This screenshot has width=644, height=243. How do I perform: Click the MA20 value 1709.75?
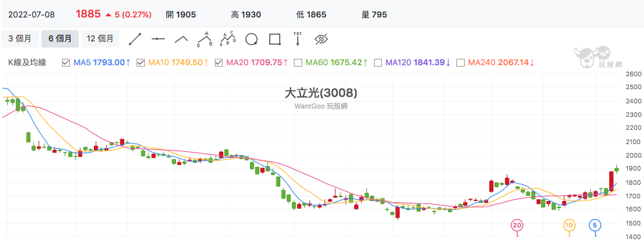click(x=266, y=63)
